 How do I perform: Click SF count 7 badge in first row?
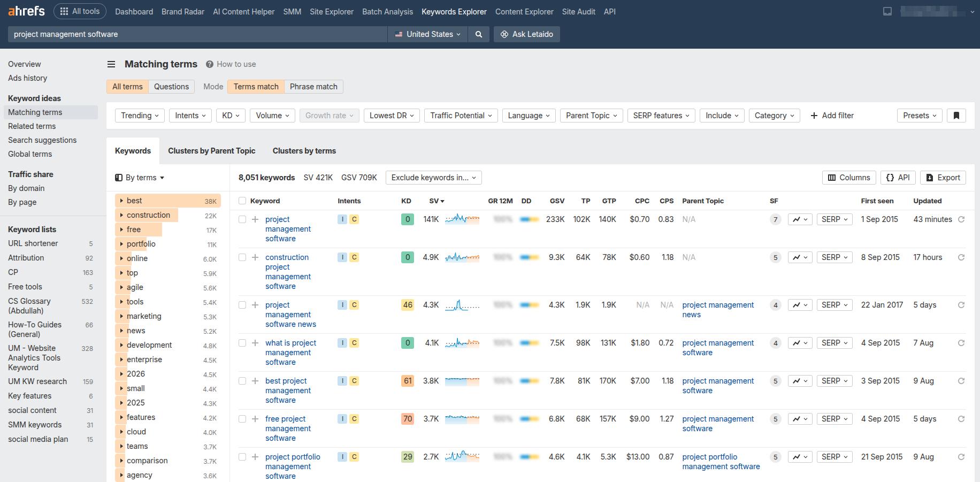pyautogui.click(x=775, y=219)
